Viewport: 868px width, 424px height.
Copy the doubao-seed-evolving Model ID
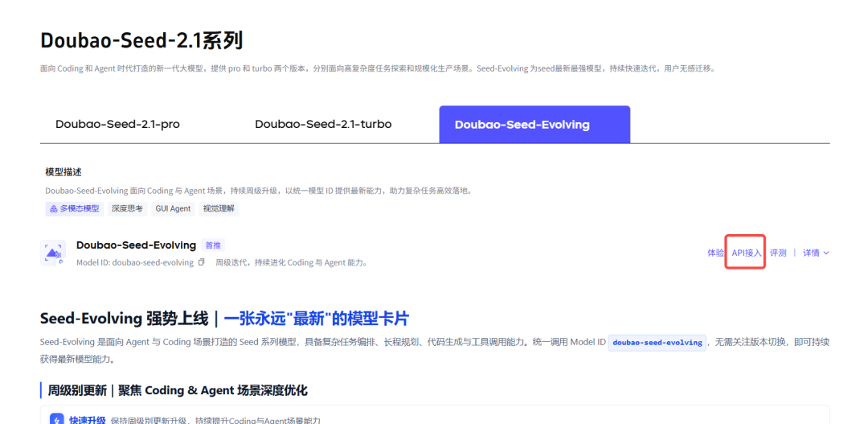(x=202, y=262)
